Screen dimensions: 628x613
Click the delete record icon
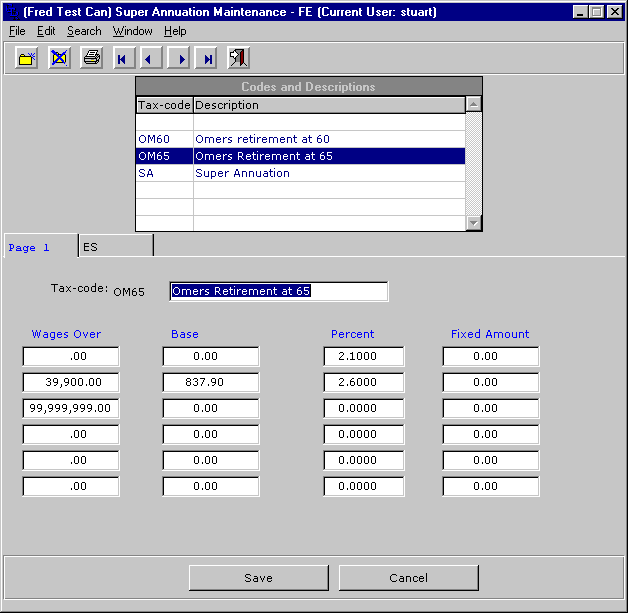59,59
